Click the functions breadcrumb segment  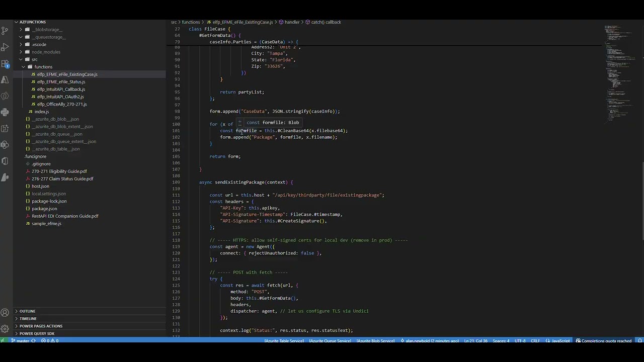coord(191,22)
